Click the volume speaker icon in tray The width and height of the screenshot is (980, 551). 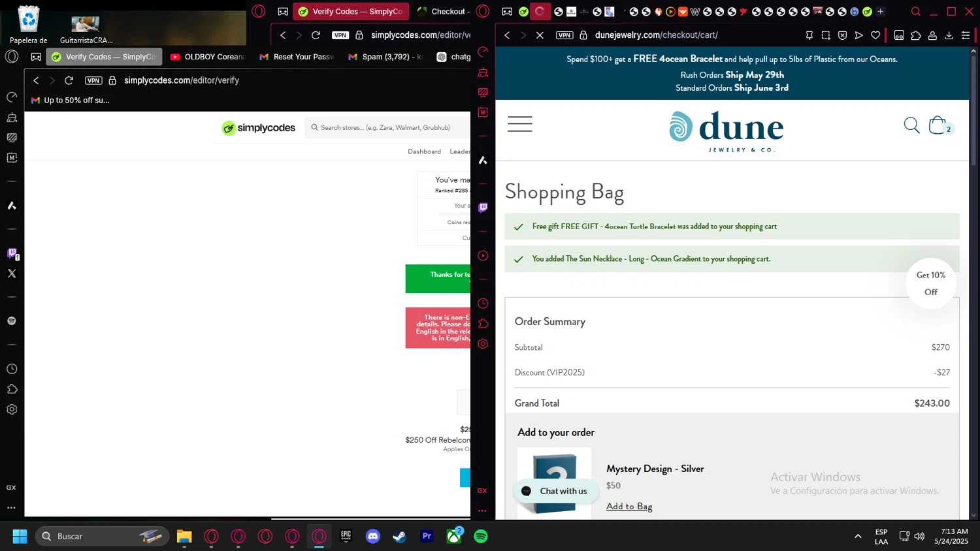919,536
